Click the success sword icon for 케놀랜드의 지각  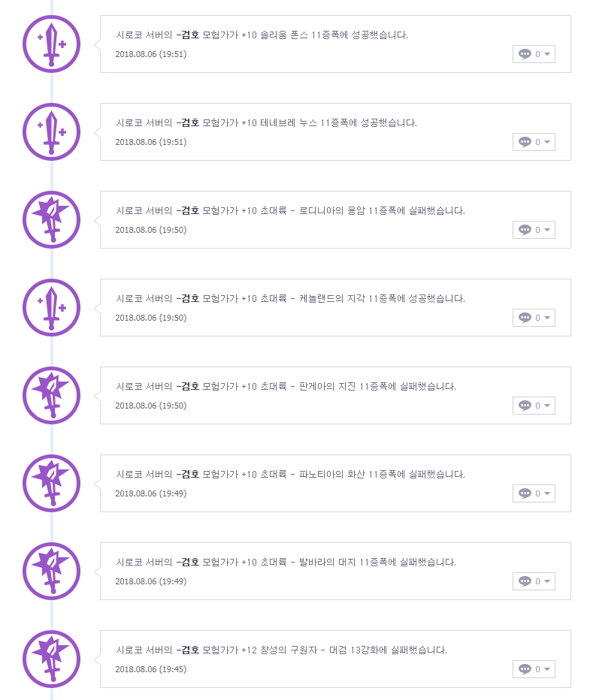pyautogui.click(x=51, y=308)
